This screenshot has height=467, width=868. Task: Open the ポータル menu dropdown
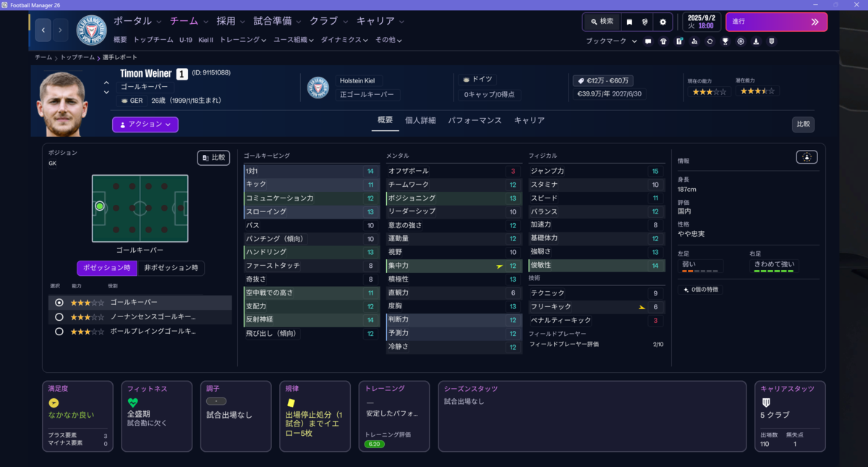coord(137,21)
